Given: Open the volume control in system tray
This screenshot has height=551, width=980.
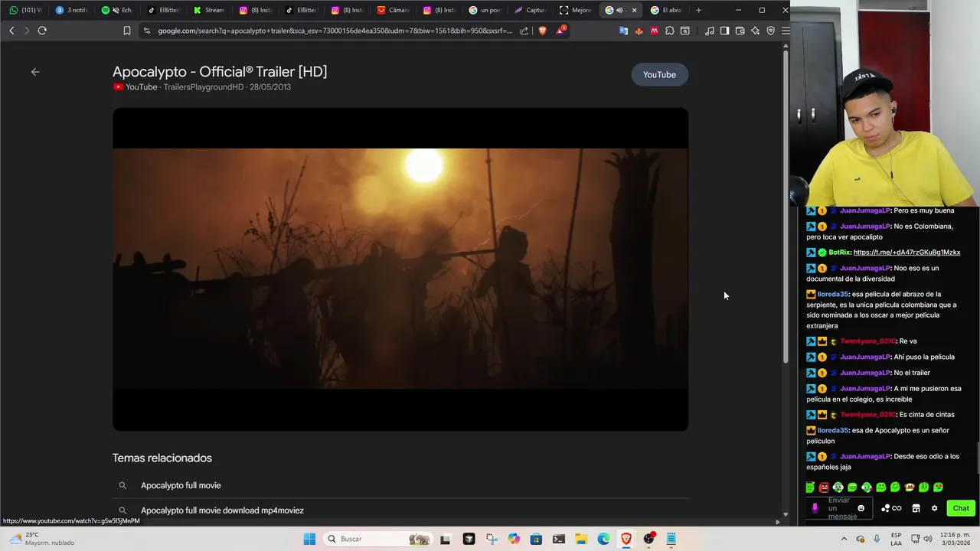Looking at the screenshot, I should pos(928,539).
